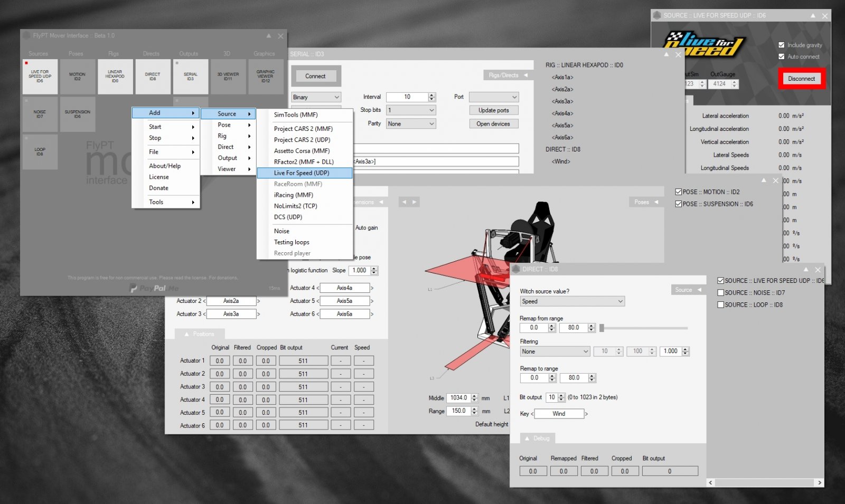Screen dimensions: 845x504
Task: Open the Linear Hexapod ID0 rig tile
Action: click(115, 77)
